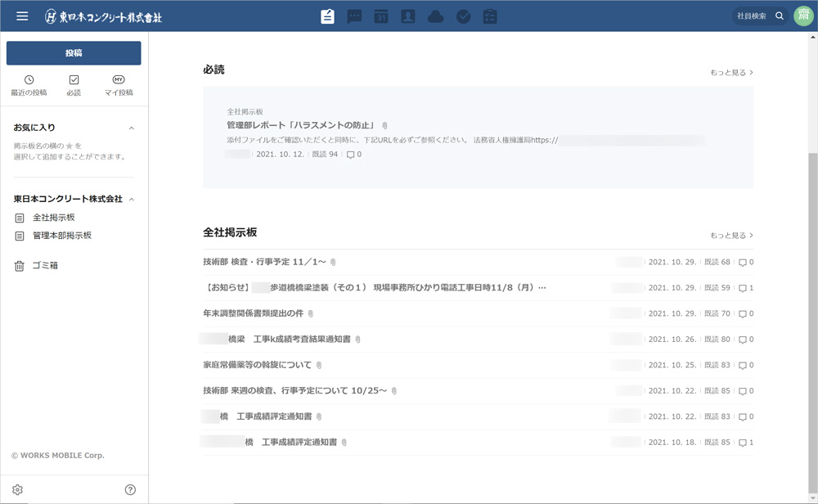Open the cloud Drive icon

435,16
